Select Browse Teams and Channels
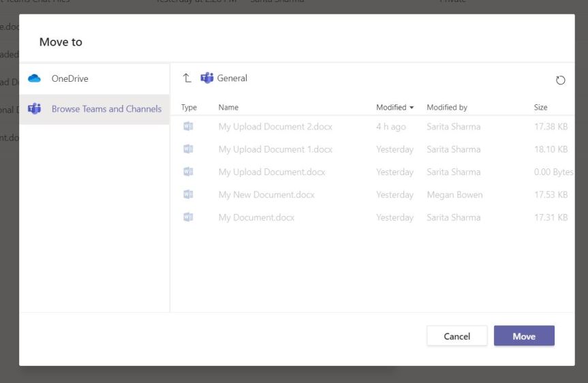Image resolution: width=588 pixels, height=383 pixels. [106, 109]
